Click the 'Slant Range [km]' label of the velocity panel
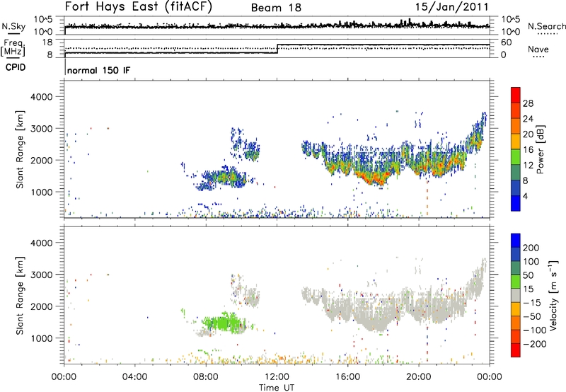 (x=20, y=296)
